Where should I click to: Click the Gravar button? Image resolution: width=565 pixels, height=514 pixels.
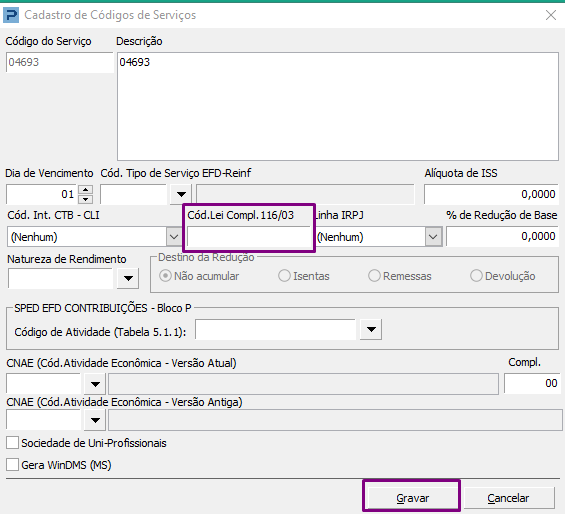412,498
